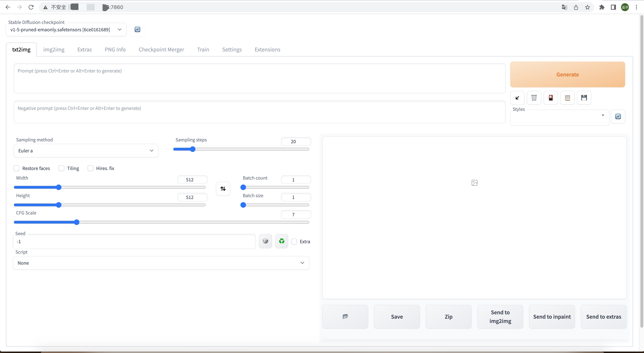This screenshot has width=644, height=353.
Task: Click the Batch count number box
Action: click(296, 180)
